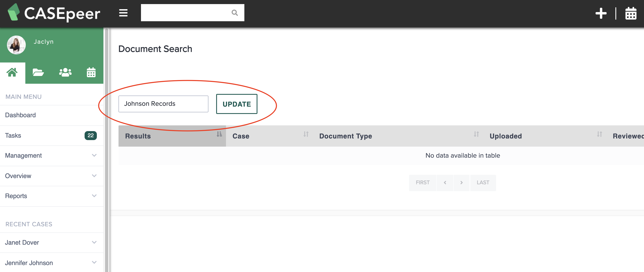Viewport: 644px width, 272px height.
Task: Select Tasks from the main menu
Action: point(13,135)
